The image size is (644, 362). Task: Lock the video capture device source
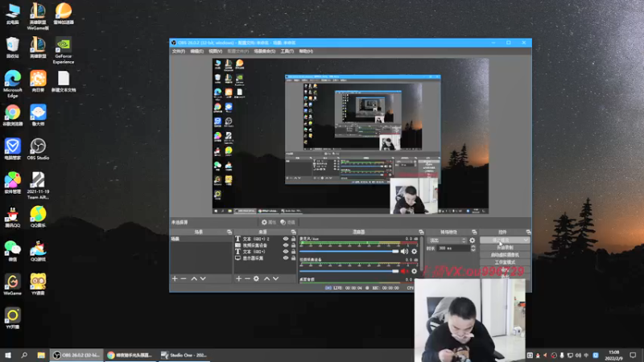point(293,245)
